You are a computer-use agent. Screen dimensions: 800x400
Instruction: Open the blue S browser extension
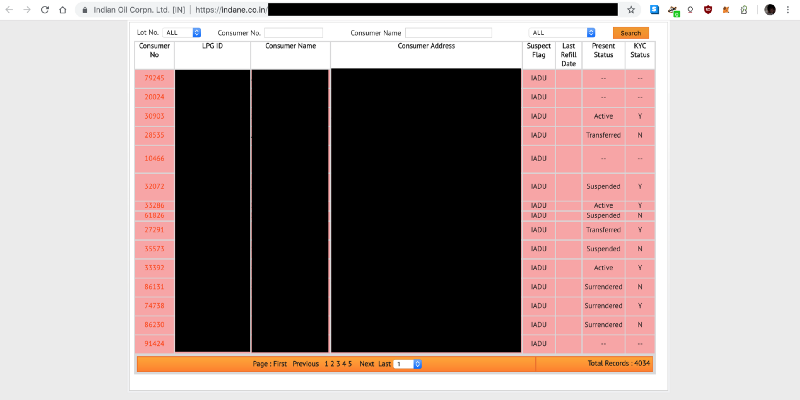coord(654,9)
